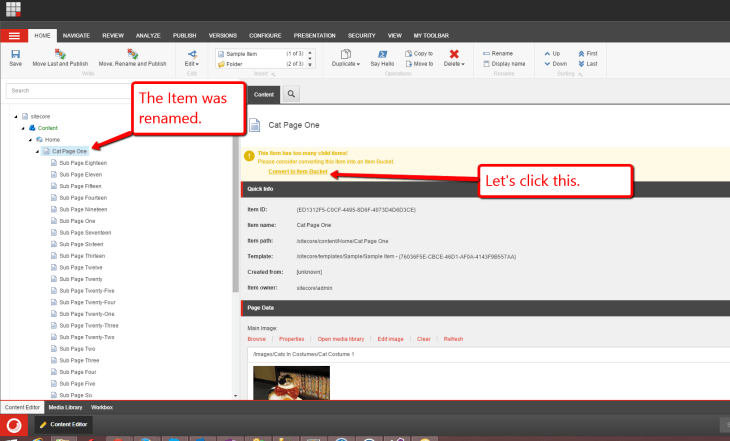Click the Properties link for Main Image
The width and height of the screenshot is (730, 441).
[291, 339]
